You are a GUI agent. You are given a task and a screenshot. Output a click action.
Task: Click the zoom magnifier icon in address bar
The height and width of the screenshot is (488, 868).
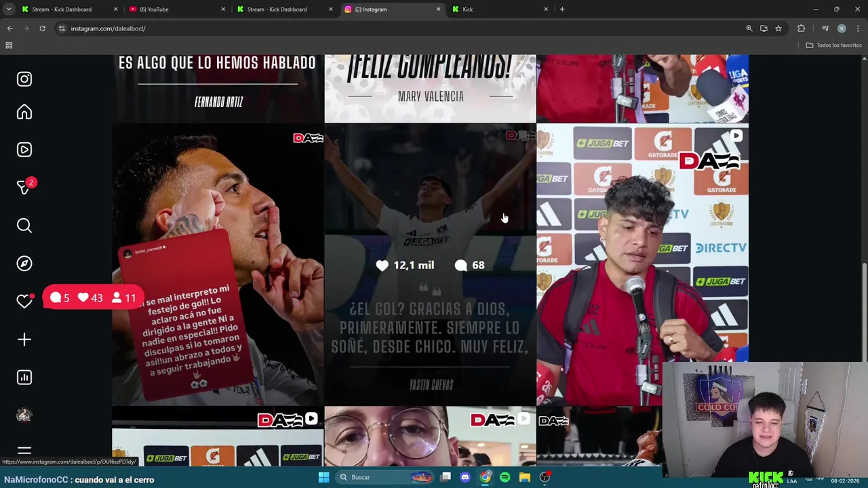point(749,28)
